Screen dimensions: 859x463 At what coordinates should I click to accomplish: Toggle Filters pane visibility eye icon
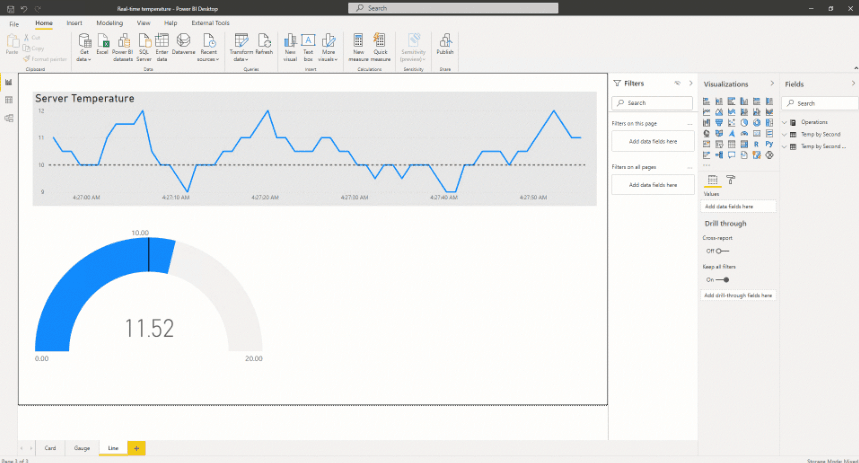pyautogui.click(x=678, y=83)
